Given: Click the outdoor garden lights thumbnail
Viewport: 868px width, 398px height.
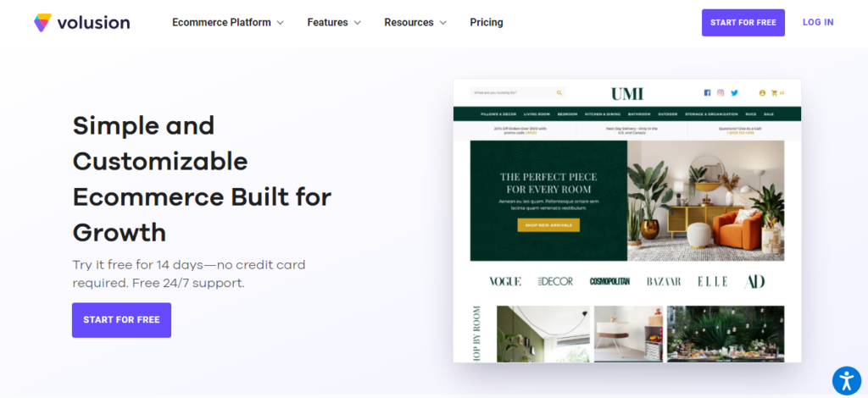Looking at the screenshot, I should pyautogui.click(x=726, y=334).
